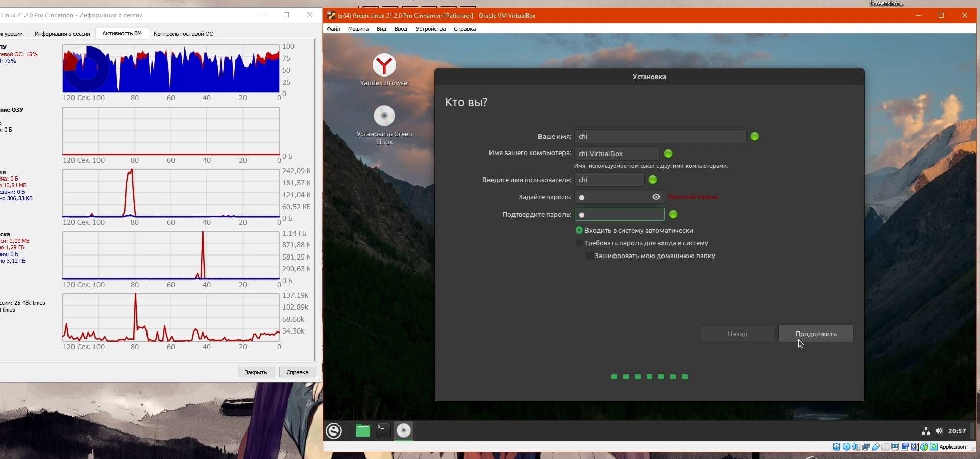Click the hard disk indicator in VirtualBox status bar
This screenshot has height=459, width=980.
[837, 447]
